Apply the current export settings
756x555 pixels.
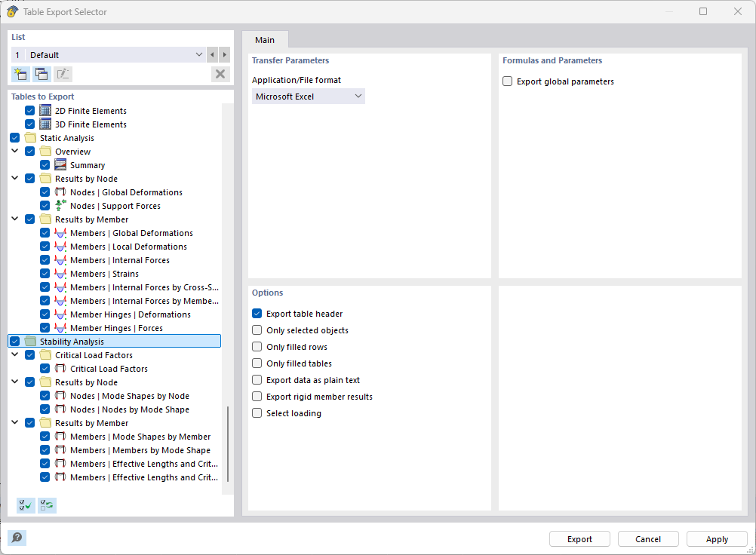pyautogui.click(x=716, y=538)
